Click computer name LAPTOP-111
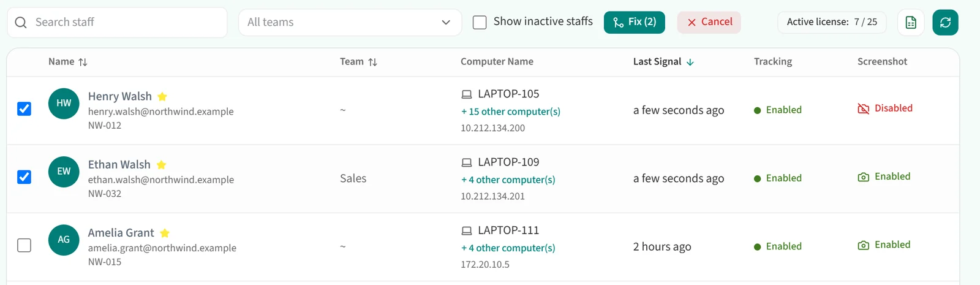Screen dimensions: 980x285 click(508, 230)
